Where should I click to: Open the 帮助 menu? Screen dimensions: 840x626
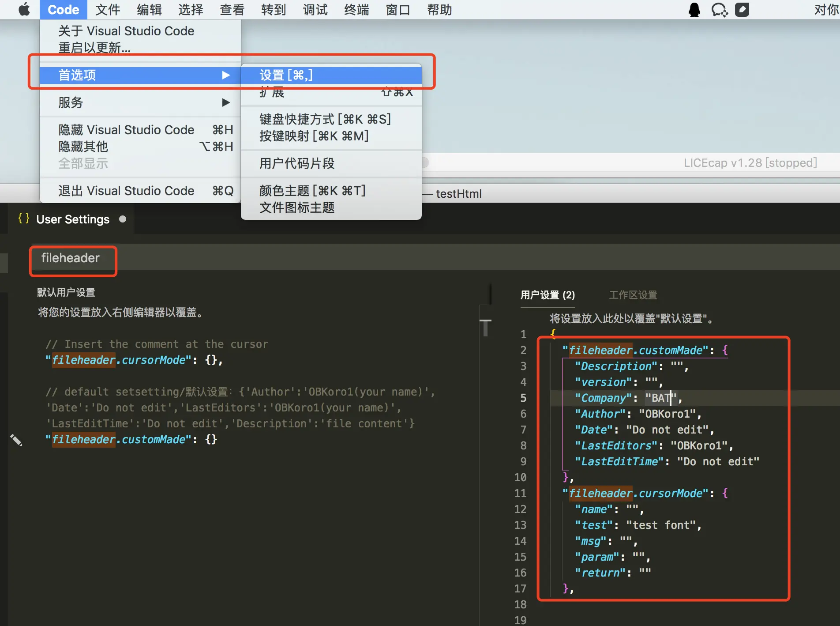coord(439,10)
